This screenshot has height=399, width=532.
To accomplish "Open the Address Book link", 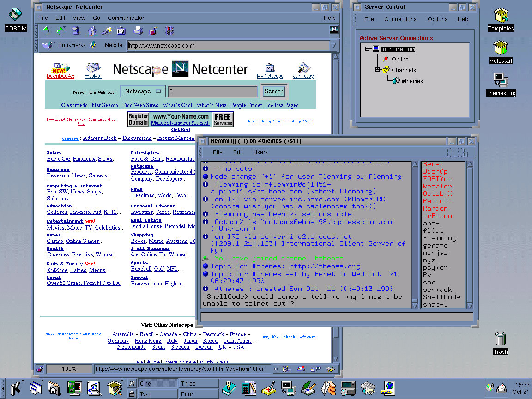I will 100,138.
